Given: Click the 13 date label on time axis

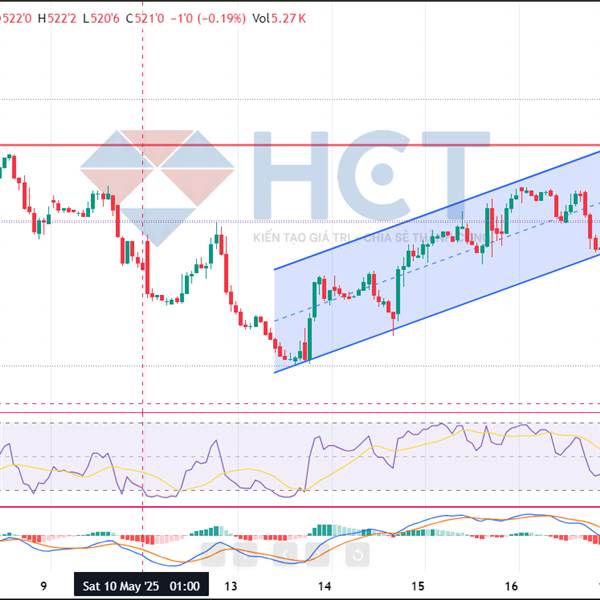Looking at the screenshot, I should click(231, 586).
